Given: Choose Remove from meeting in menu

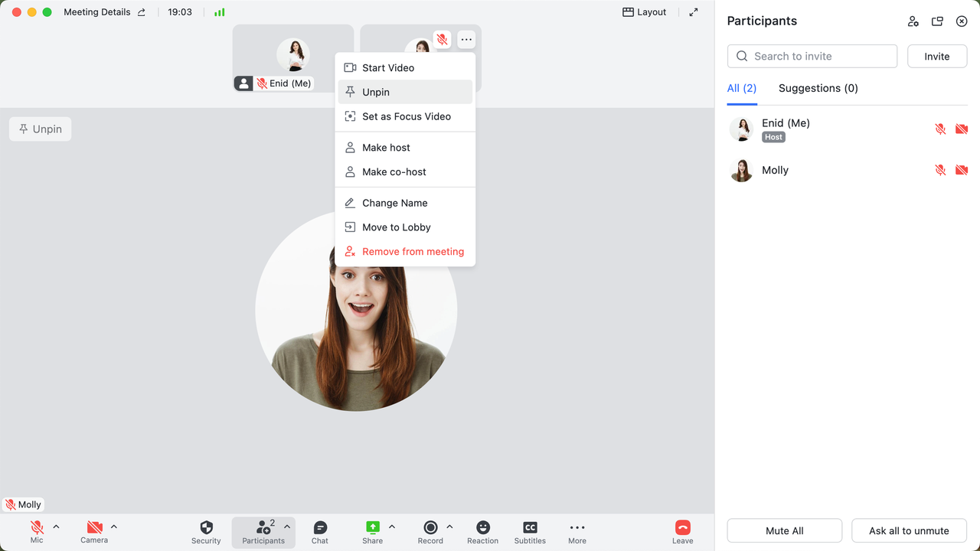Looking at the screenshot, I should [413, 252].
